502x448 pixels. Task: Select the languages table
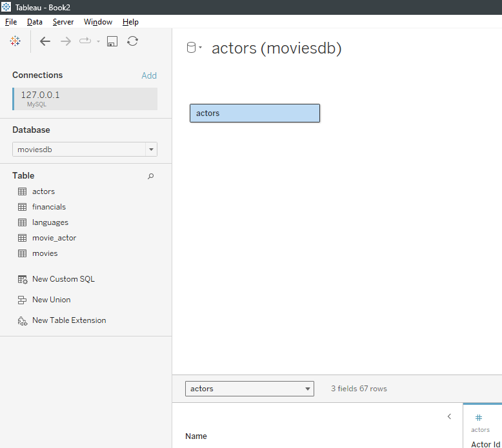tap(50, 222)
